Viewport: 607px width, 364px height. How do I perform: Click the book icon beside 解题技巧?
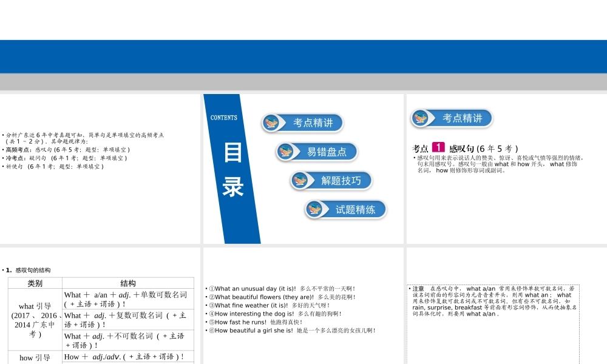(300, 181)
